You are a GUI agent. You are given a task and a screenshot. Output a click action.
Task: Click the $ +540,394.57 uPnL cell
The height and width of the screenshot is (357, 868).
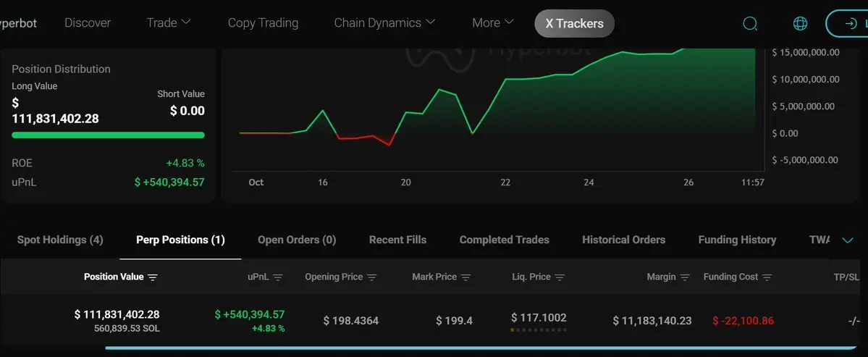pos(250,314)
